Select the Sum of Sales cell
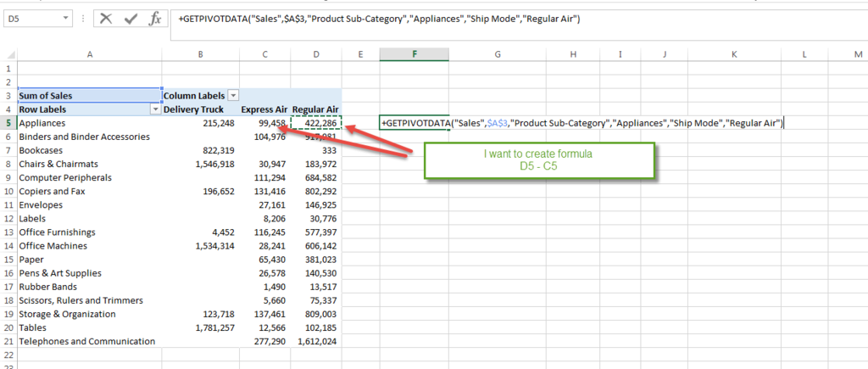868x369 pixels. coord(90,96)
